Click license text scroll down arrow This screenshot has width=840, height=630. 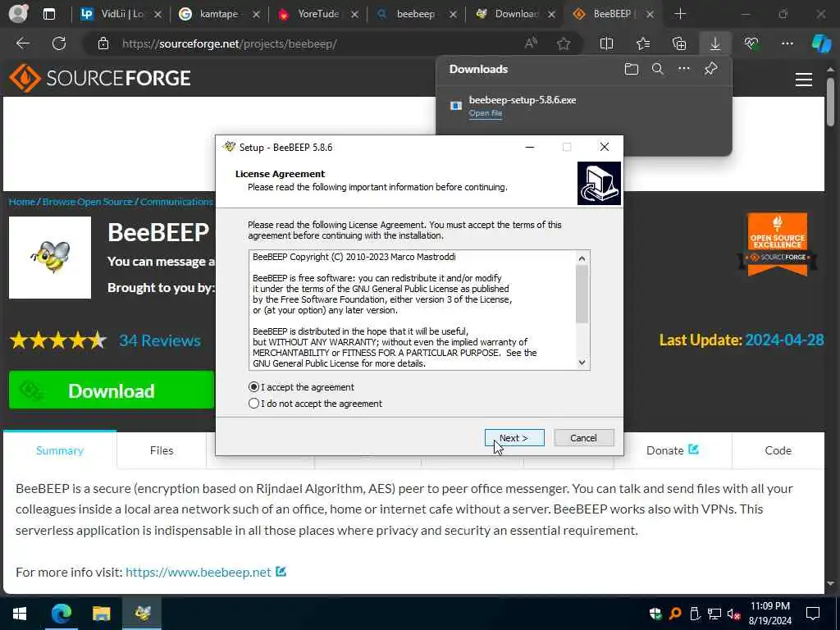(x=582, y=363)
